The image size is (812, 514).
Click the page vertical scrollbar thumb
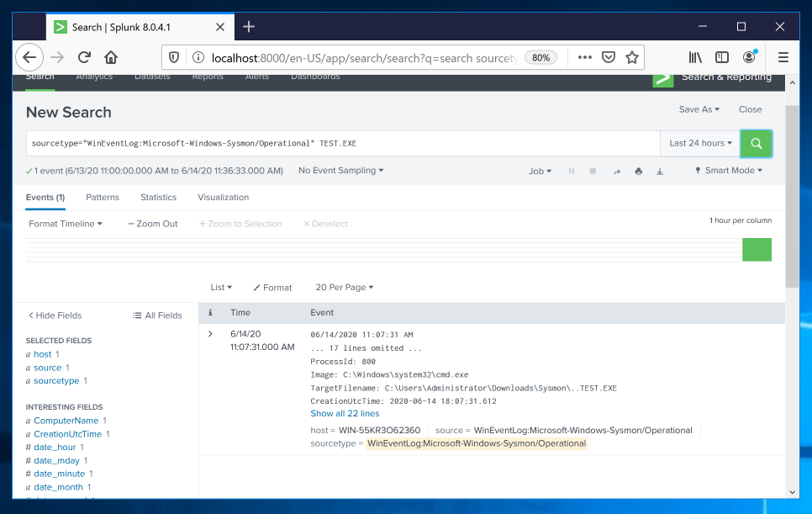coord(793,196)
